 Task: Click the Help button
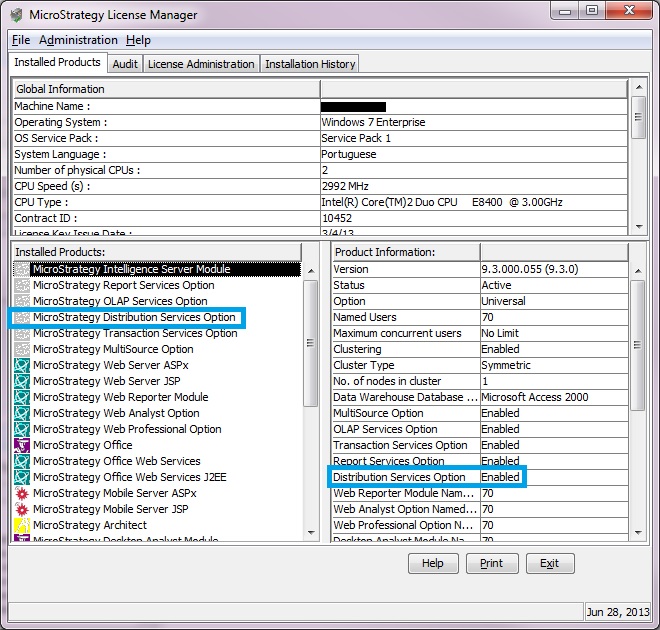[433, 563]
